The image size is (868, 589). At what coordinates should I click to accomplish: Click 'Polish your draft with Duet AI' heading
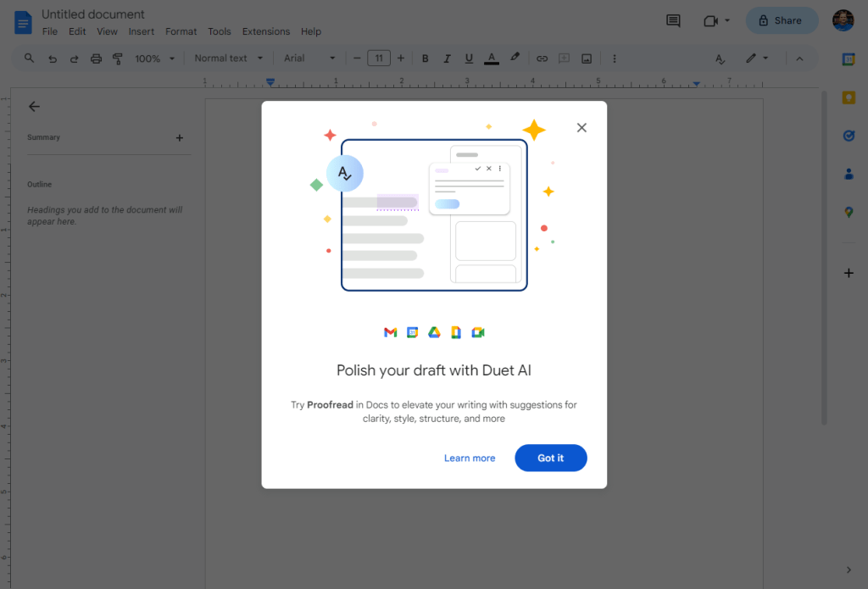point(434,370)
